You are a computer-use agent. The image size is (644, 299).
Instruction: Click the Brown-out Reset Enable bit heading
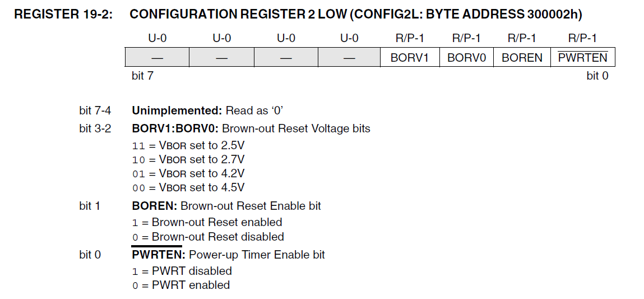click(226, 206)
